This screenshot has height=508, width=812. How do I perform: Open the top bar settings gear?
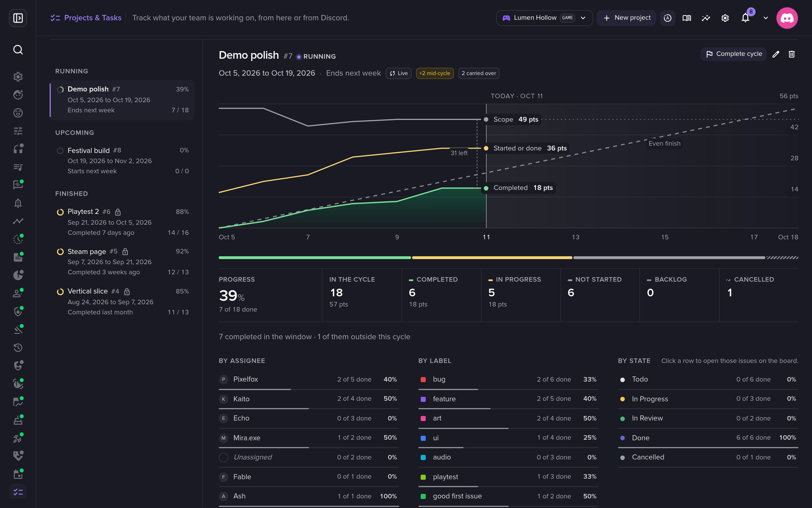[725, 18]
